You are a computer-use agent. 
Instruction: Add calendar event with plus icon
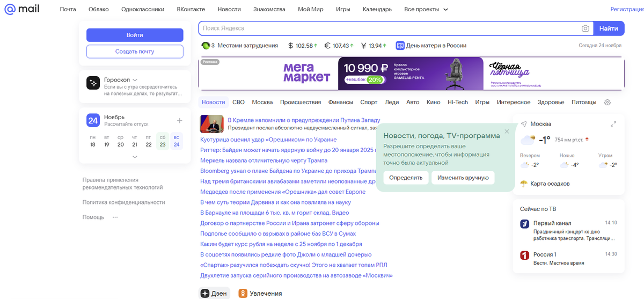pyautogui.click(x=179, y=120)
